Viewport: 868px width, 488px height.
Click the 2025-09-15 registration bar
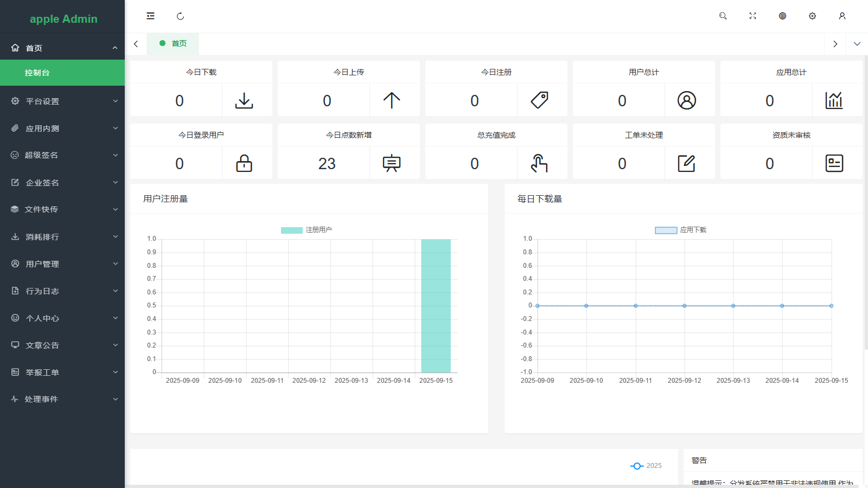pos(436,306)
